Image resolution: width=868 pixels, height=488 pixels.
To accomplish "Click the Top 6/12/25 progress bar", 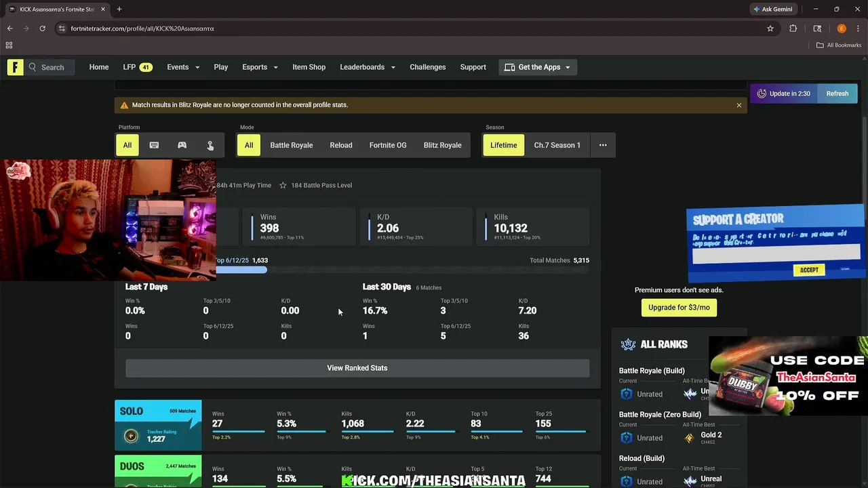I will [357, 270].
